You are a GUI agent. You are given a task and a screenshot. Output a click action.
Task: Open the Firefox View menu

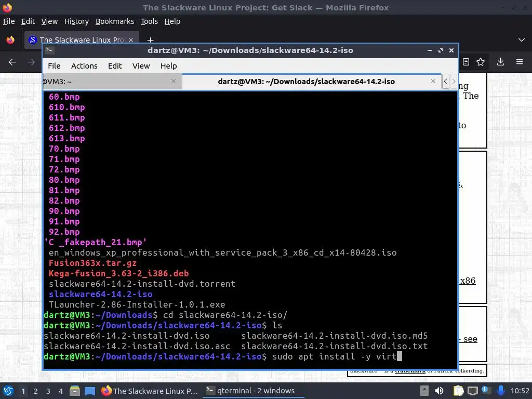pyautogui.click(x=49, y=21)
